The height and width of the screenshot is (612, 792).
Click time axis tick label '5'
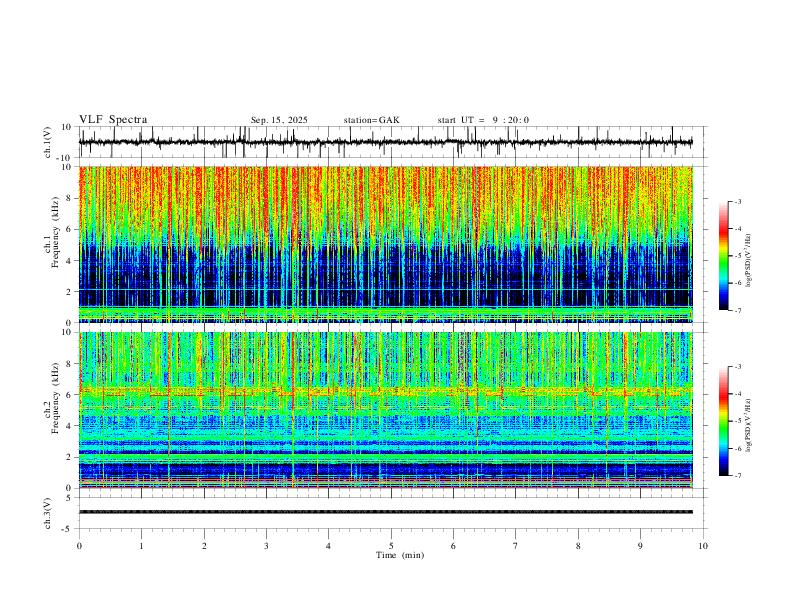[x=391, y=546]
